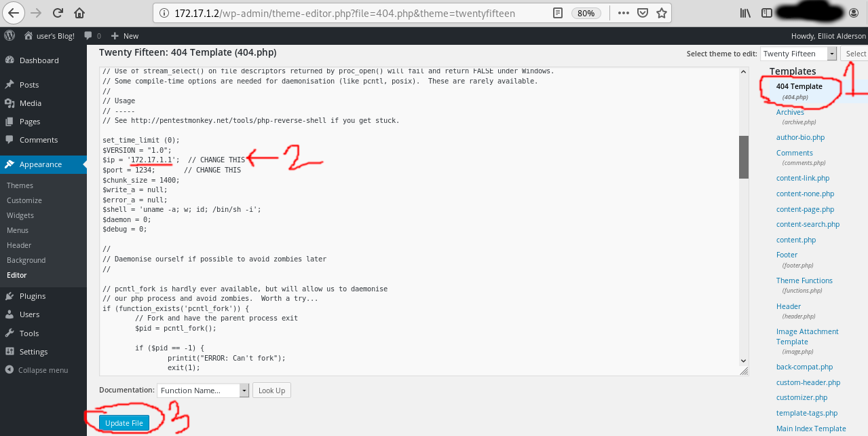868x436 pixels.
Task: Open content-link.php template
Action: (803, 178)
